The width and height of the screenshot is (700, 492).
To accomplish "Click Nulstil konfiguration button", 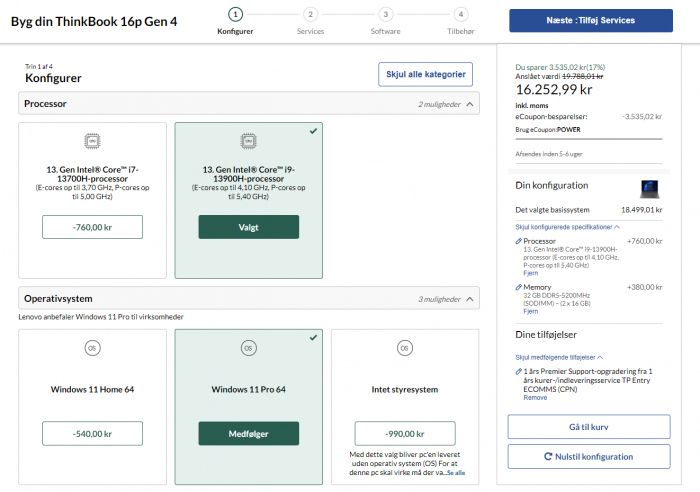I will tap(589, 456).
